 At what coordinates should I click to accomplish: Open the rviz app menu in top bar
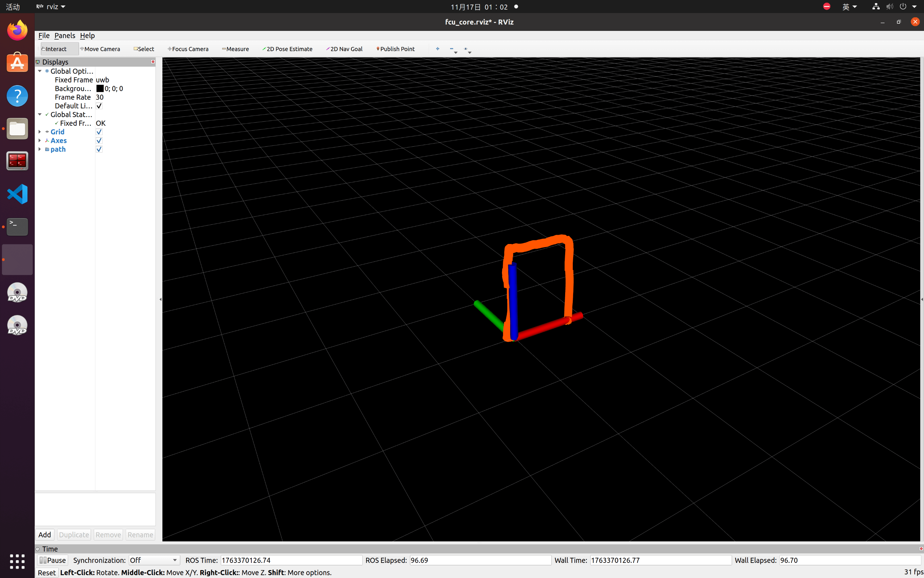(x=51, y=7)
